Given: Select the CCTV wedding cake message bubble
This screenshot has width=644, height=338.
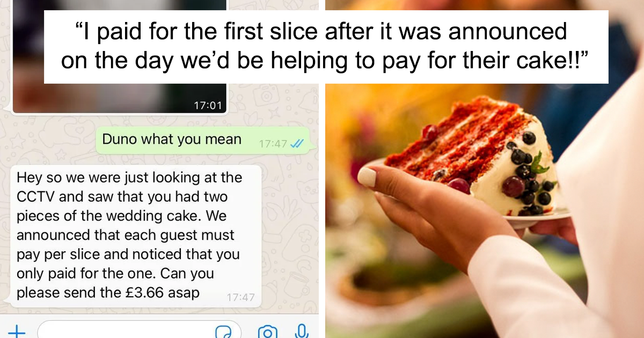Looking at the screenshot, I should point(136,236).
